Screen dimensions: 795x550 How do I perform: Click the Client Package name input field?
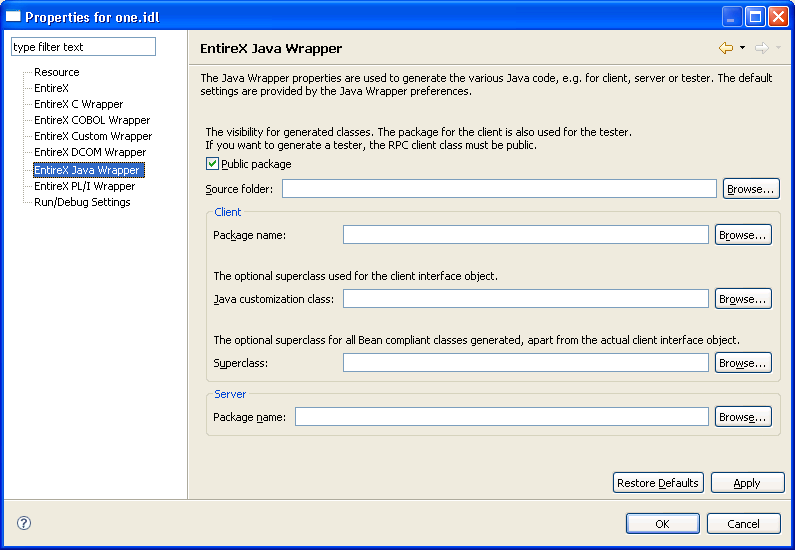coord(526,235)
